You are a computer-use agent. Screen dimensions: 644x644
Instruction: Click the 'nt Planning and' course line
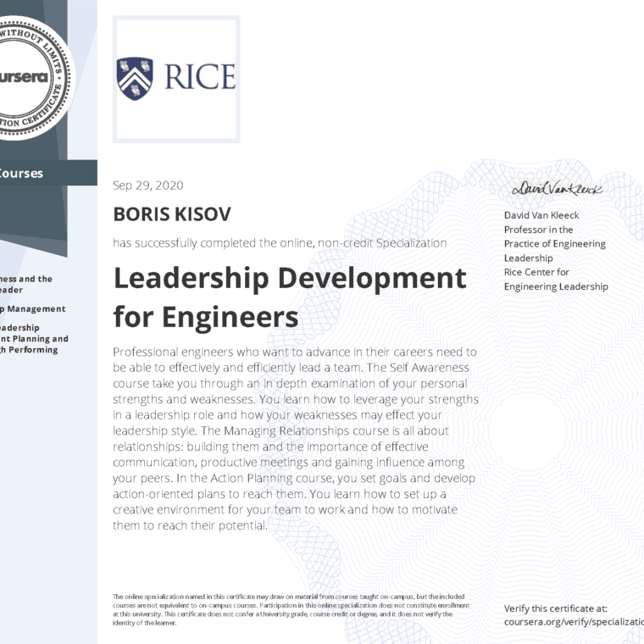(34, 339)
